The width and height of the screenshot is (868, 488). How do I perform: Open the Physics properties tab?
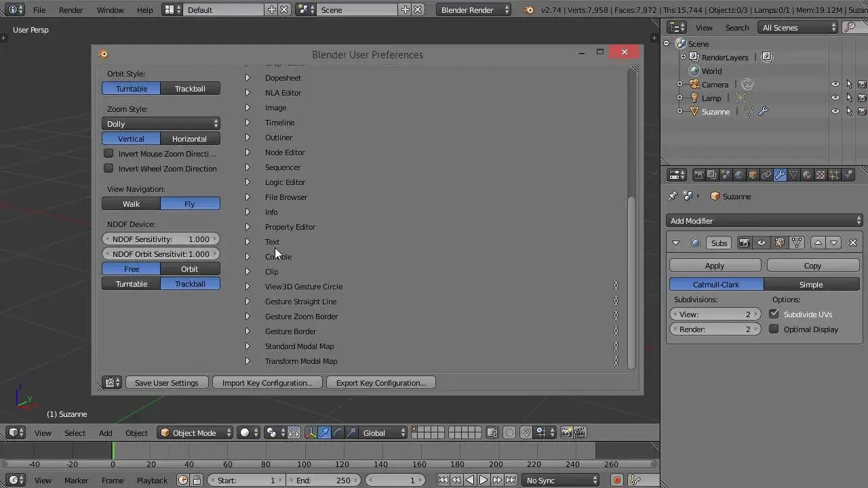(x=848, y=175)
